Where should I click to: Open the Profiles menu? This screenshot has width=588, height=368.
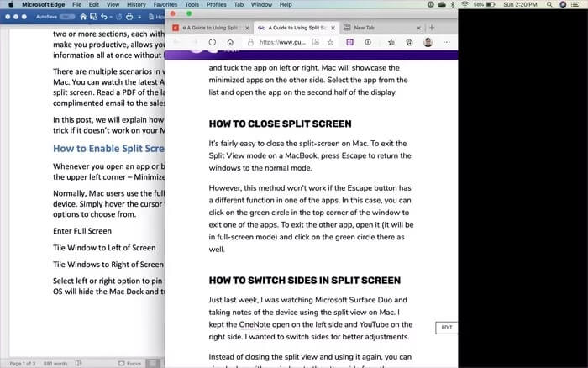pos(217,4)
